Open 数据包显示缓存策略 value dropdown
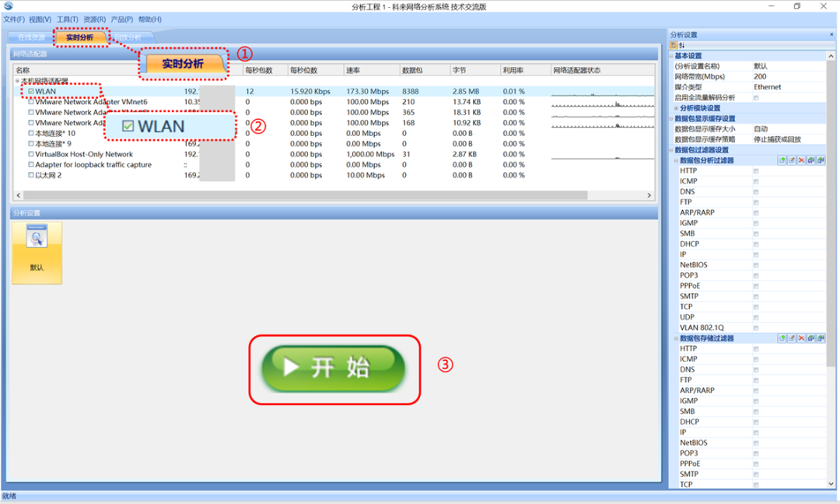The height and width of the screenshot is (504, 840). click(x=789, y=139)
